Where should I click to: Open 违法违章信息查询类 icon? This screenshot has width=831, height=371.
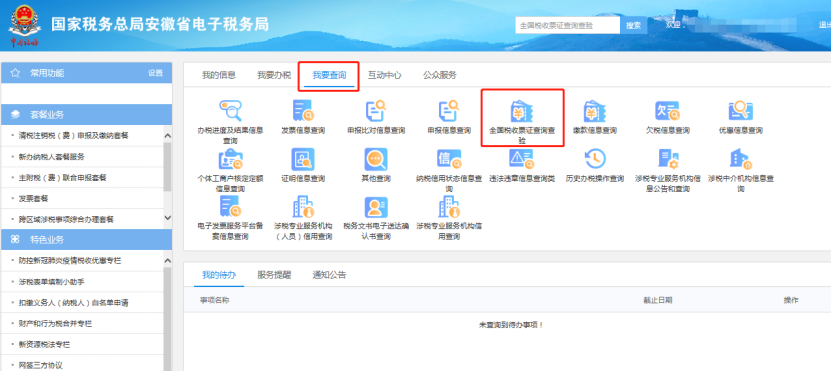point(522,159)
